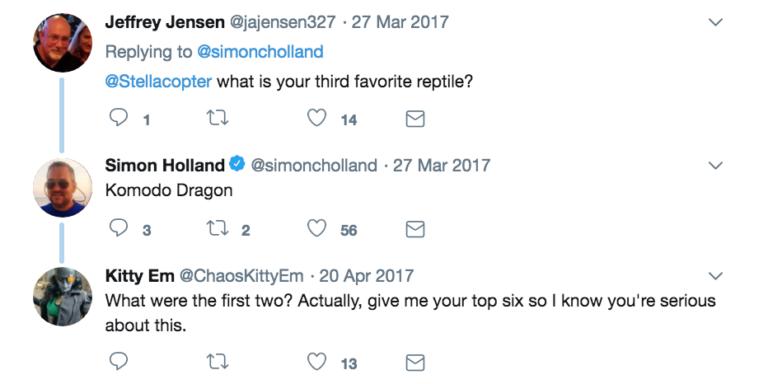Send Jeffrey Jensen's tweet via direct message
This screenshot has height=384, width=768.
pos(415,119)
